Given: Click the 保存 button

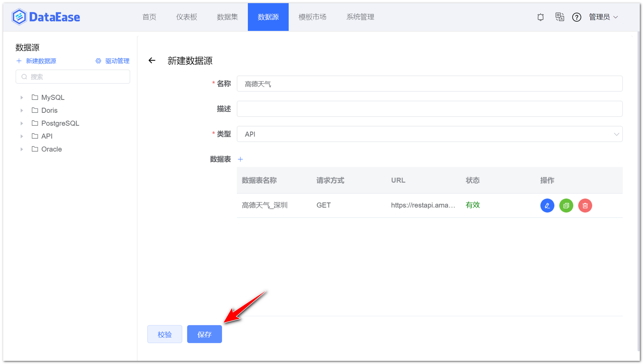Looking at the screenshot, I should [204, 334].
